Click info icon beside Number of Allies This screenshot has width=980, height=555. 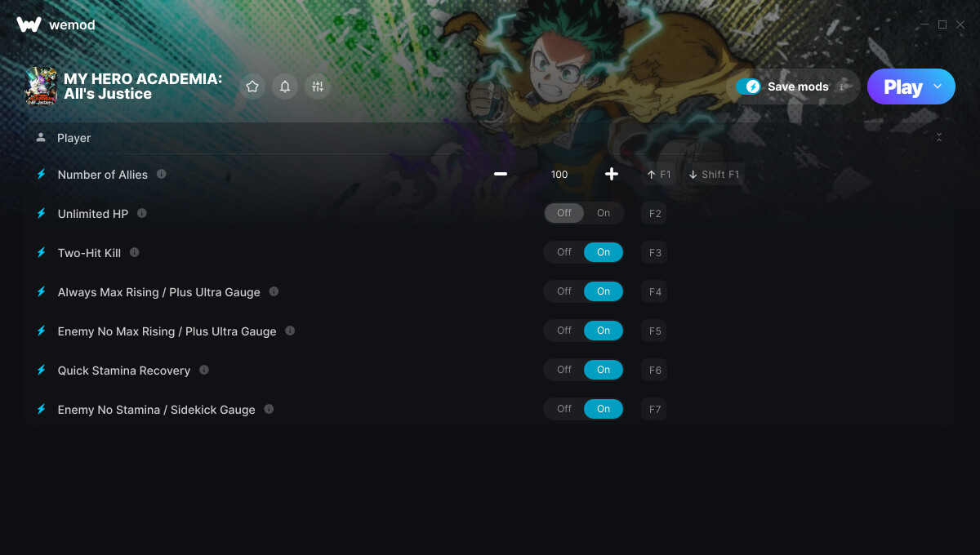pos(162,174)
